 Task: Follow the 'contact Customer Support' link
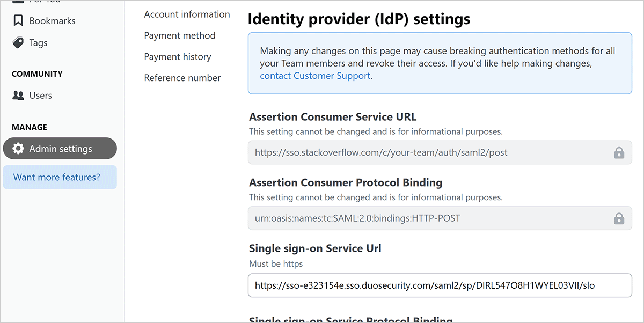click(x=315, y=76)
